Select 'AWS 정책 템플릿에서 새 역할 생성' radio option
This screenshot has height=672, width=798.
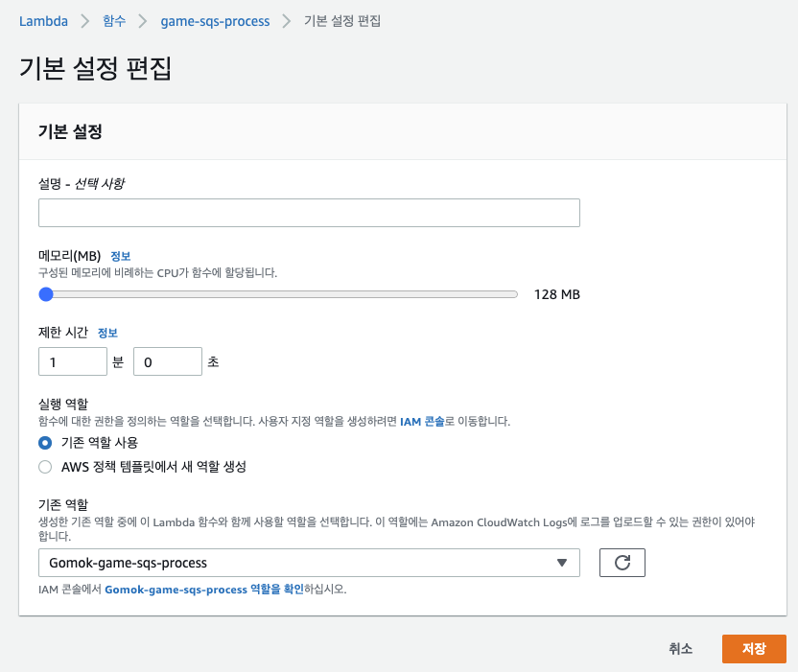[45, 467]
